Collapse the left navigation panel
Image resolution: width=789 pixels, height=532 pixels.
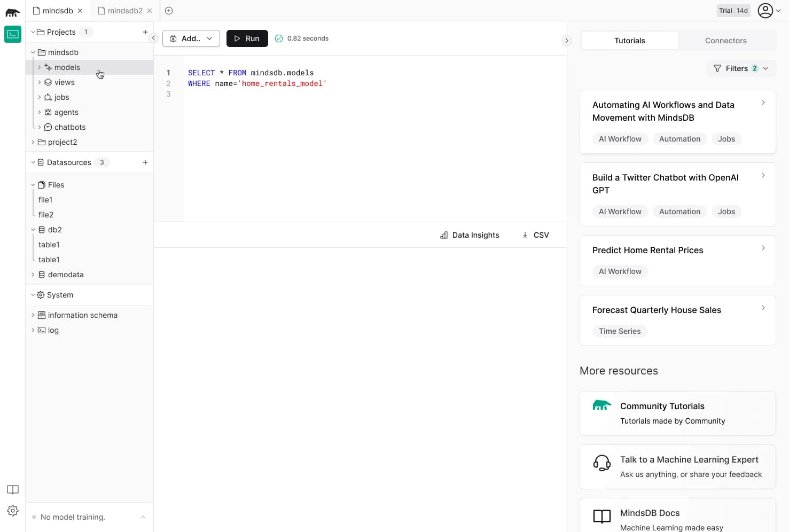153,38
